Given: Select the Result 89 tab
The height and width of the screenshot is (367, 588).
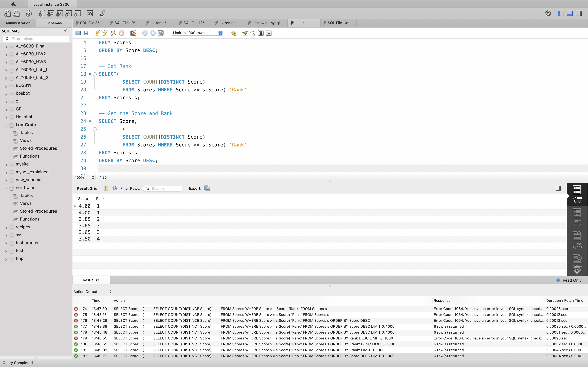Looking at the screenshot, I should coord(91,280).
